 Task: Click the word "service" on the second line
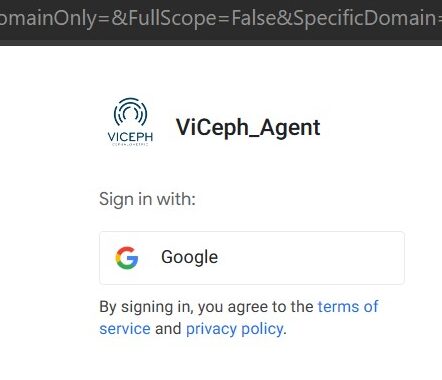(x=125, y=329)
